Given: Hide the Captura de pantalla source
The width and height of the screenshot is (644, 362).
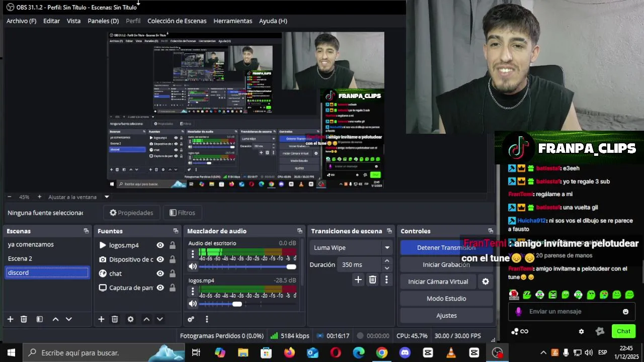Looking at the screenshot, I should click(160, 288).
